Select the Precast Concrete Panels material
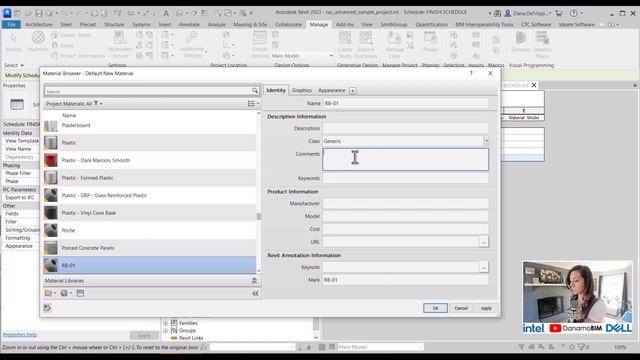Image resolution: width=640 pixels, height=360 pixels. (149, 248)
